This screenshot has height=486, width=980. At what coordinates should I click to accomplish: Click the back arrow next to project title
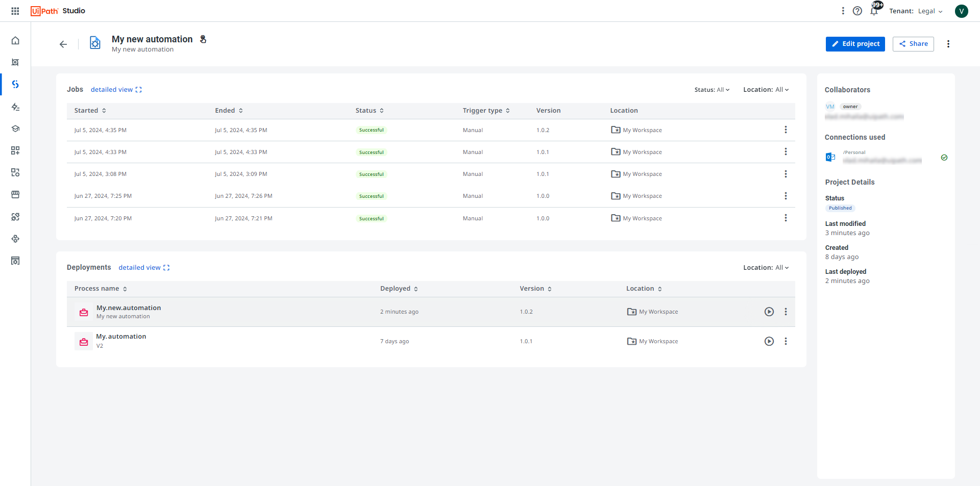[x=63, y=44]
